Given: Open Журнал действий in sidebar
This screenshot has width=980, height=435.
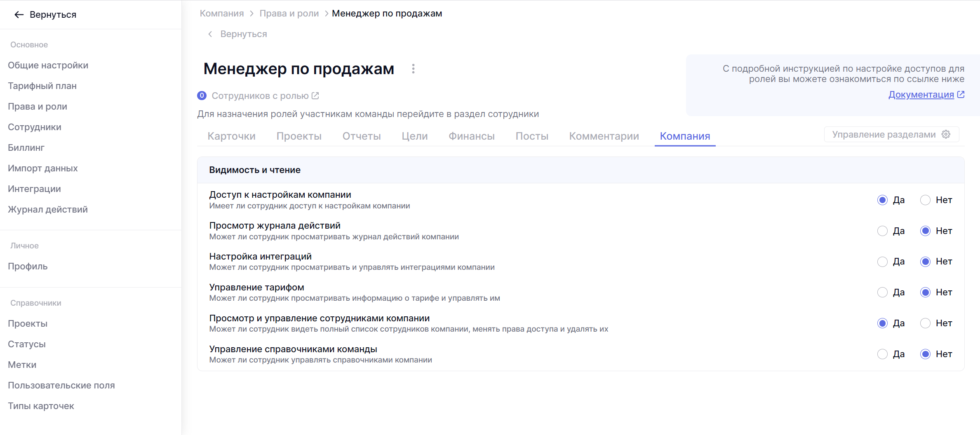Looking at the screenshot, I should point(48,209).
